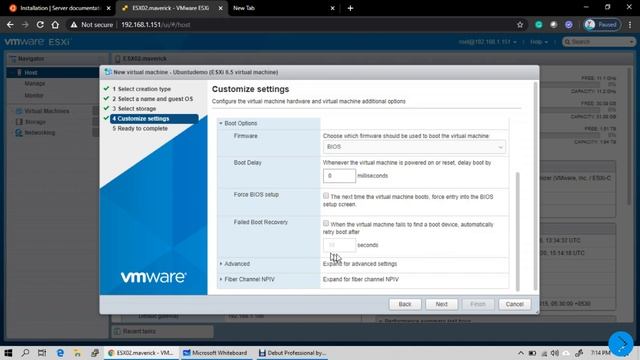This screenshot has width=640, height=360.
Task: Click the Boot Delay milliseconds field
Action: tap(339, 176)
